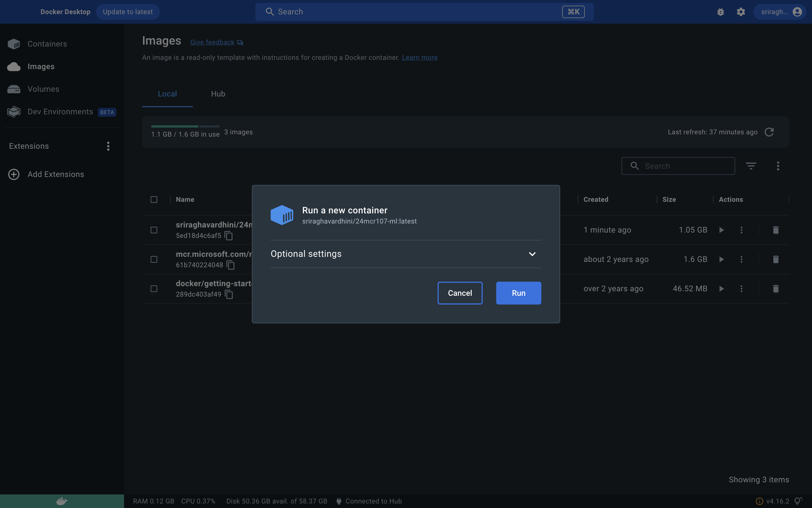
Task: Delete the image created 1 minute ago
Action: [775, 230]
